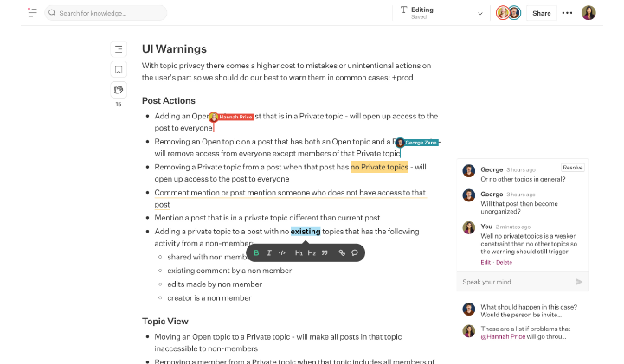This screenshot has height=364, width=624.
Task: Click the Share button
Action: click(541, 13)
